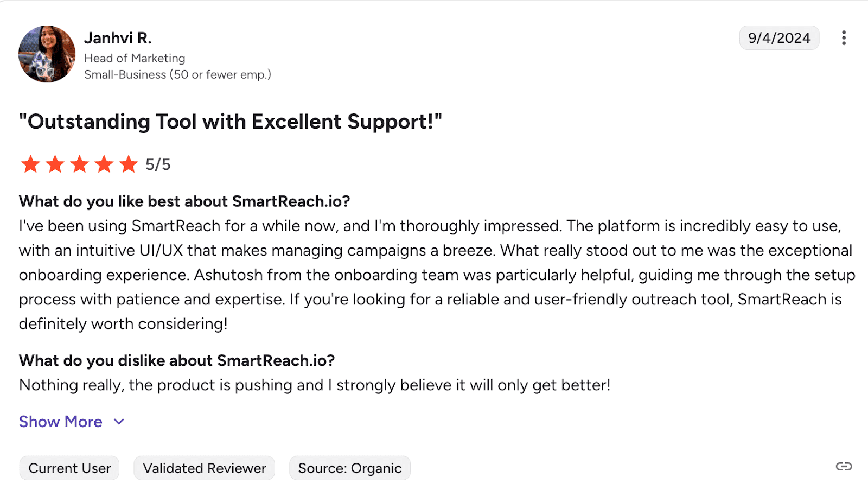Expand review with Show More chevron

pyautogui.click(x=119, y=422)
